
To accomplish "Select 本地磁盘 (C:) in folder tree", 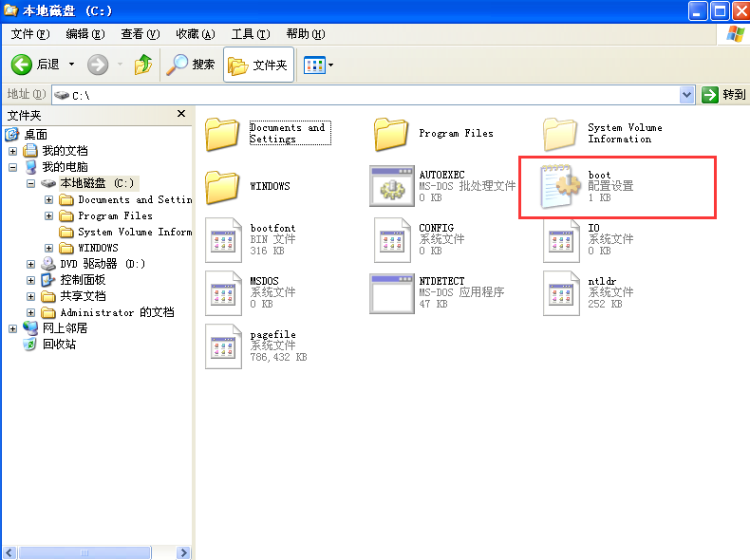I will [x=99, y=182].
